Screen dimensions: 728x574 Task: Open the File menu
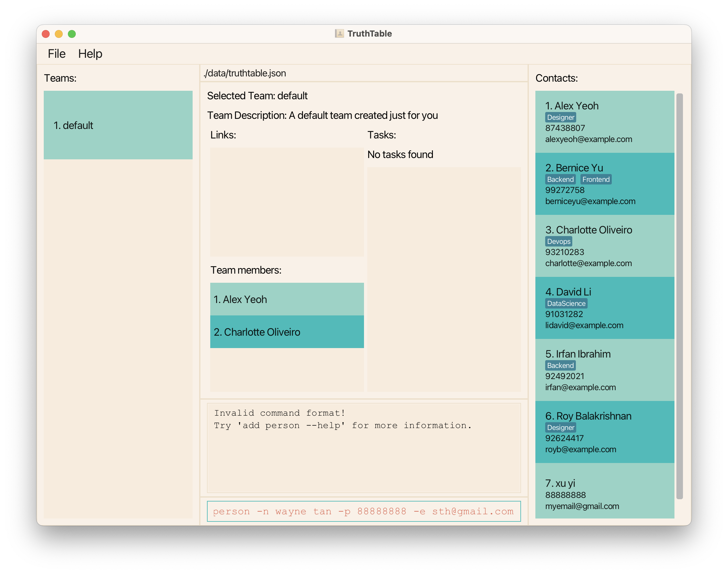tap(56, 54)
